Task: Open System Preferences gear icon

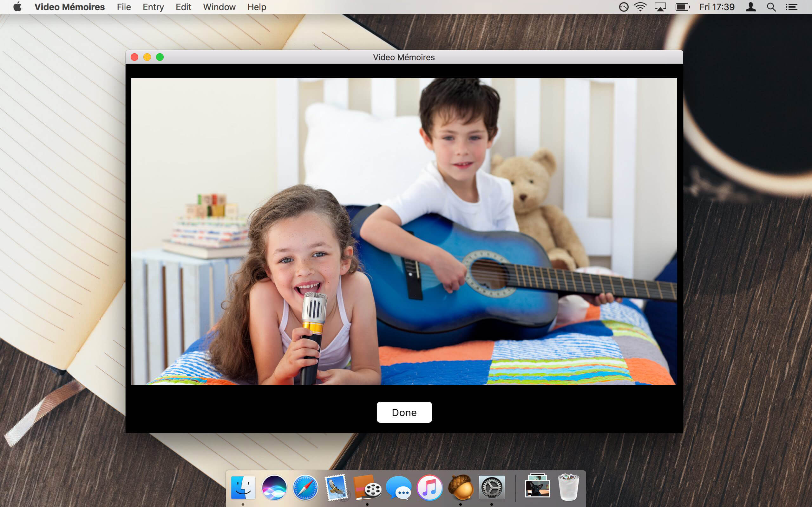Action: [492, 488]
